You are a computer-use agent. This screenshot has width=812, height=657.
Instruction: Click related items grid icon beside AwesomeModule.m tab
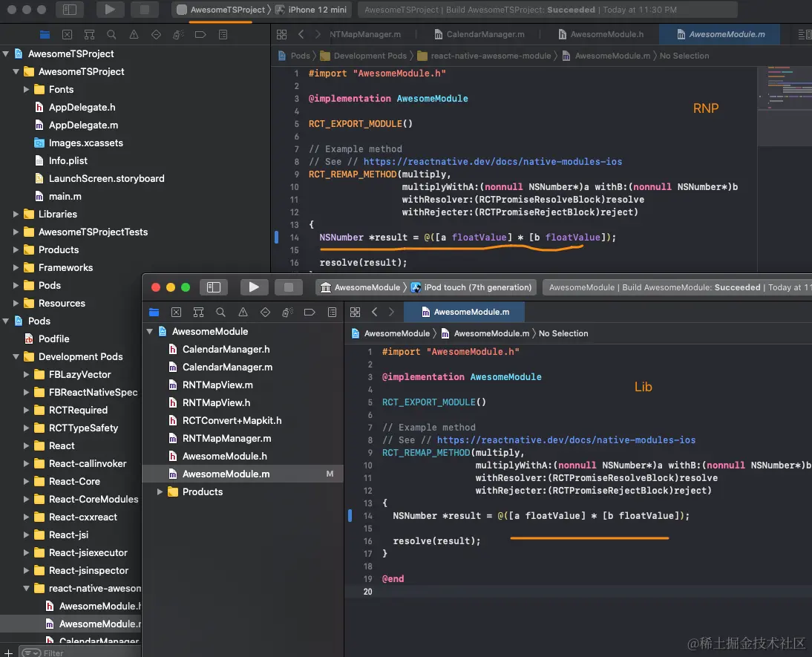[355, 313]
